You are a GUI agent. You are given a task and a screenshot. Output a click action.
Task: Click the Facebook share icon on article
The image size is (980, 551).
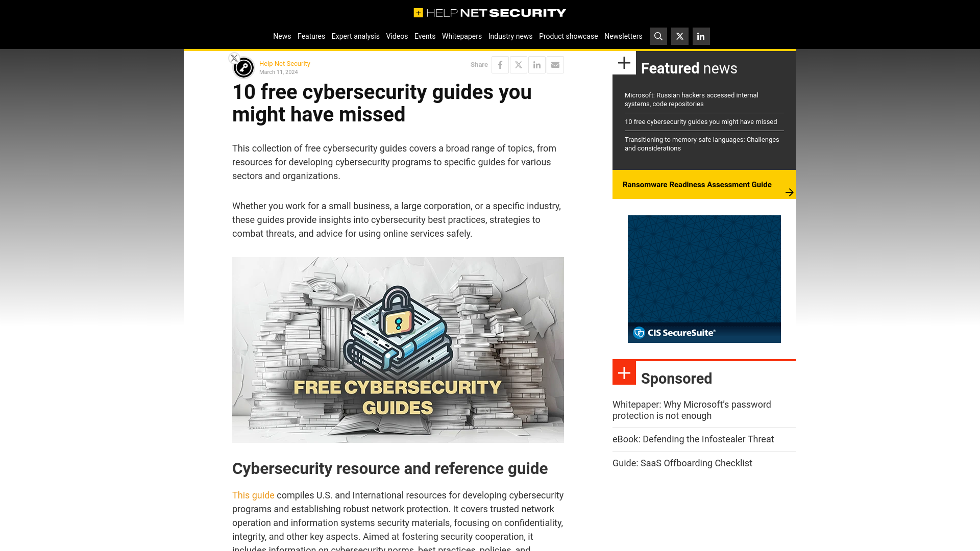point(500,65)
